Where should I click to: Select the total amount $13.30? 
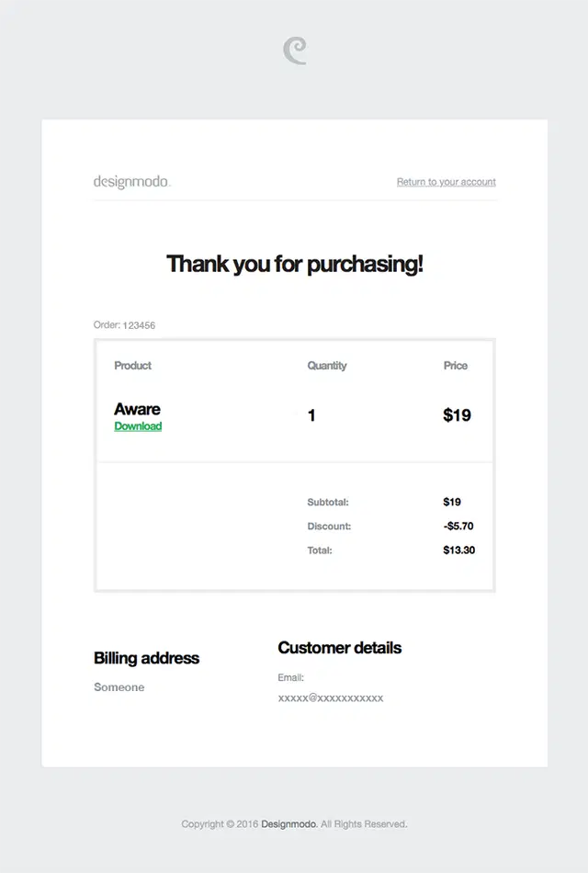pos(459,550)
